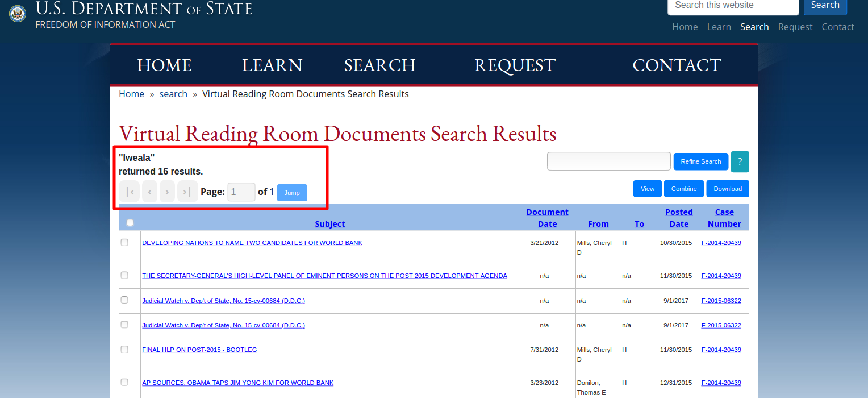Go to the previous results page arrow
Image resolution: width=868 pixels, height=398 pixels.
149,192
